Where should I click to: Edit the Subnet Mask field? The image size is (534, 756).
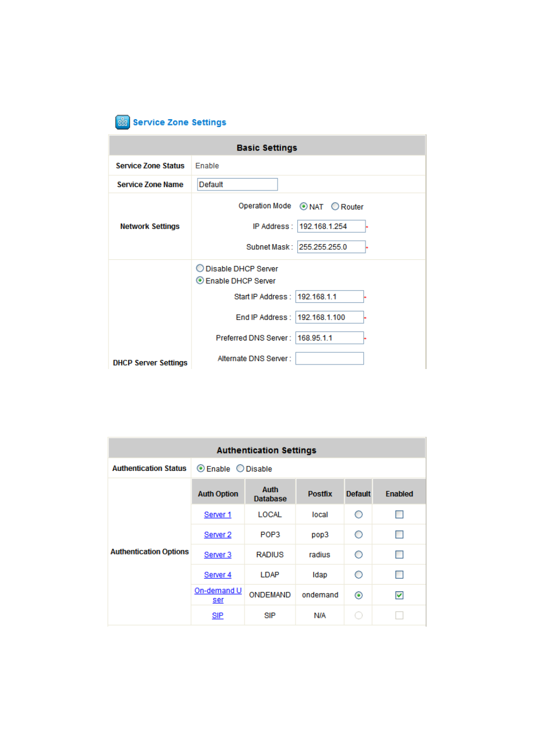pos(331,247)
